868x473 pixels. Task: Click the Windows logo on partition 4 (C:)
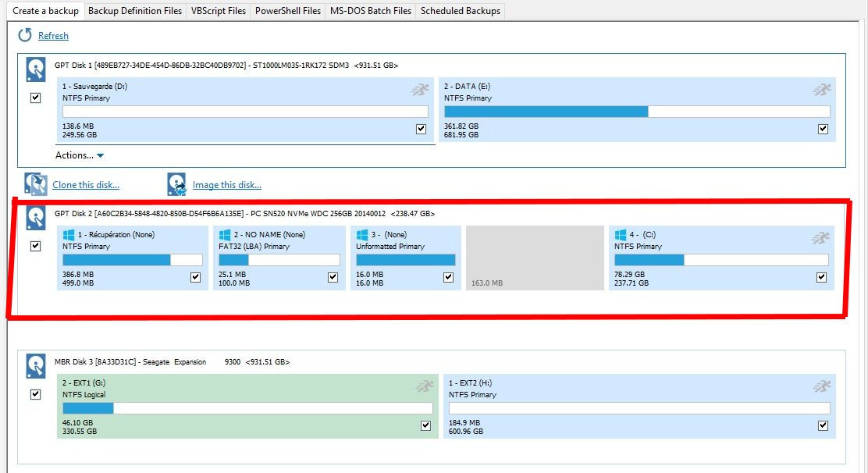(621, 235)
